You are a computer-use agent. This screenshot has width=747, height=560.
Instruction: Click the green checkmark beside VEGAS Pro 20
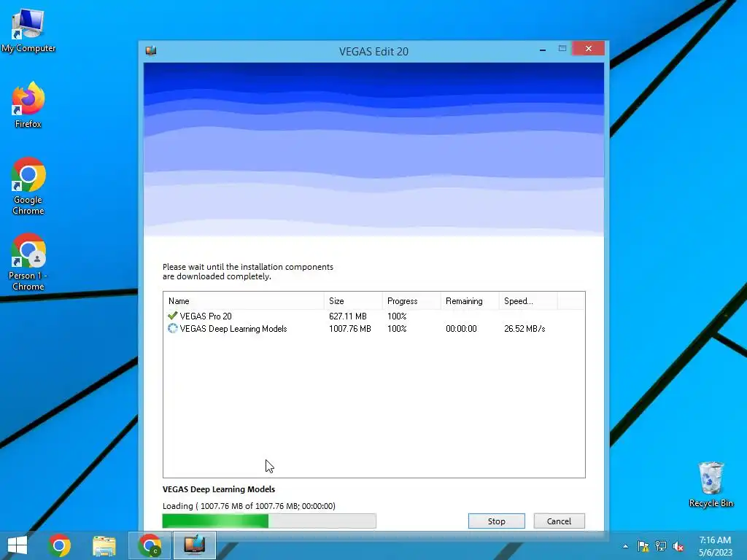click(x=172, y=315)
